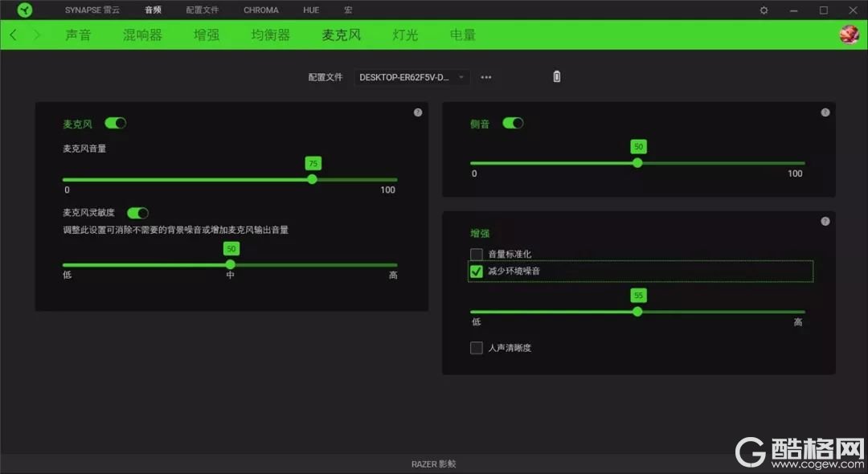Screen dimensions: 868x474
Task: Click the 侧音 slider handle at 50
Action: pos(637,162)
